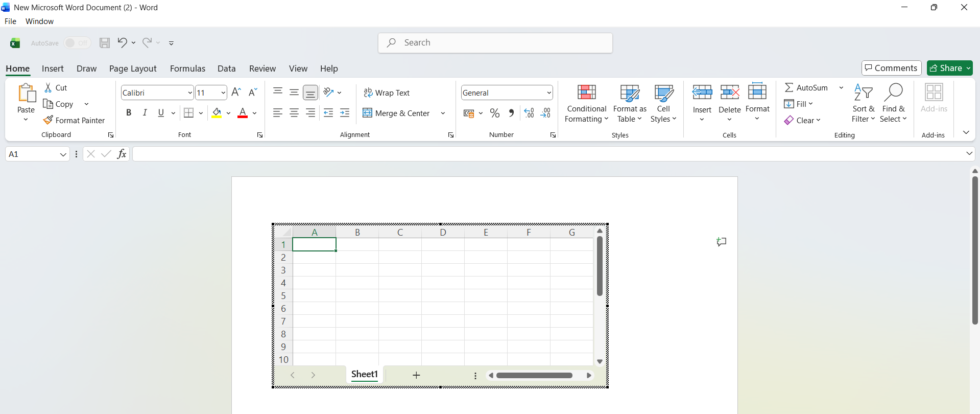Image resolution: width=980 pixels, height=414 pixels.
Task: Click the Share button
Action: click(x=949, y=68)
